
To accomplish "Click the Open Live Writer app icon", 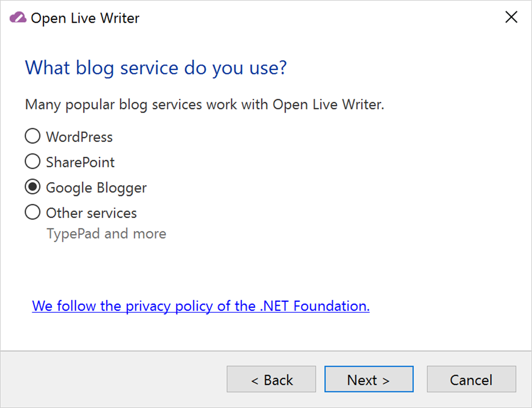I will [x=18, y=18].
